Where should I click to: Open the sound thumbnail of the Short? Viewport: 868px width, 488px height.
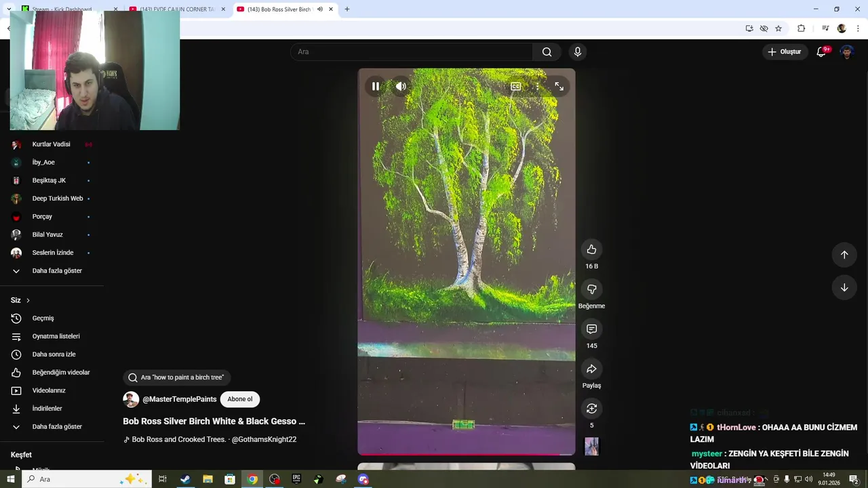pos(592,446)
